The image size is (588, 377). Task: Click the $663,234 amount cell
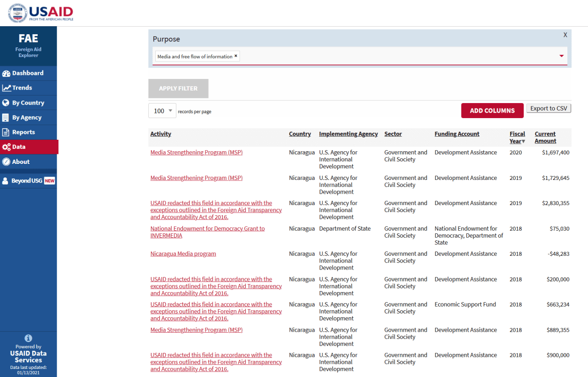(558, 304)
